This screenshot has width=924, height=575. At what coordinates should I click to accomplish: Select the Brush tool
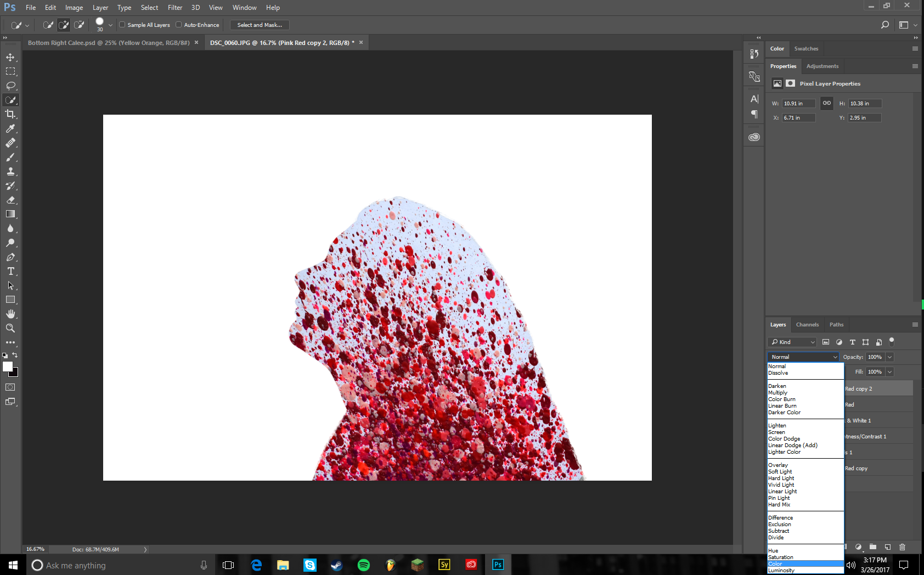pos(10,157)
